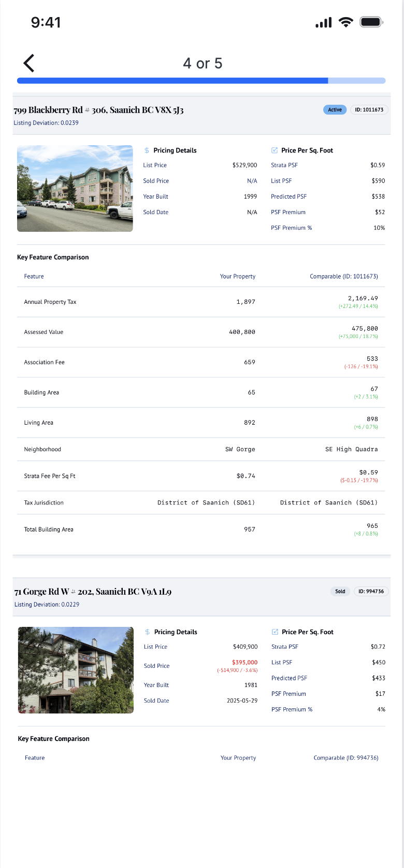Tap the back arrow icon
The width and height of the screenshot is (404, 868).
tap(29, 63)
